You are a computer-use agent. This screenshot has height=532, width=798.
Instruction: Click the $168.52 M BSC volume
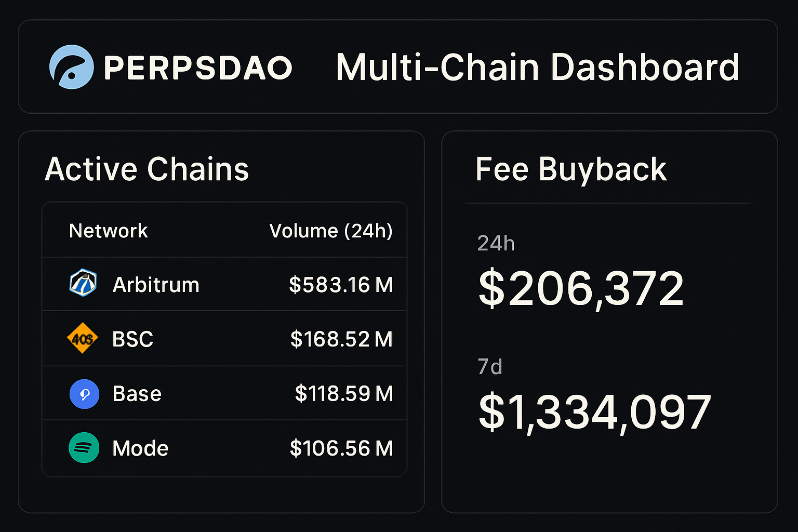click(x=341, y=339)
